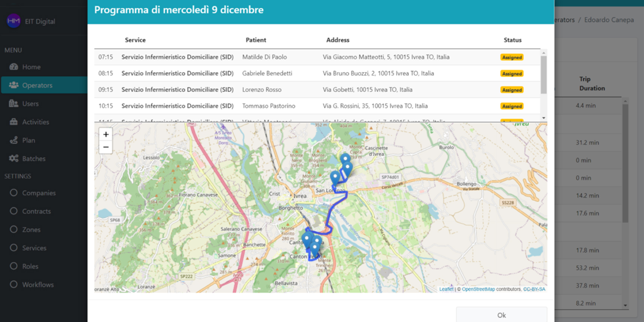Click the Operators people icon
Viewport: 644px width, 322px height.
click(14, 85)
